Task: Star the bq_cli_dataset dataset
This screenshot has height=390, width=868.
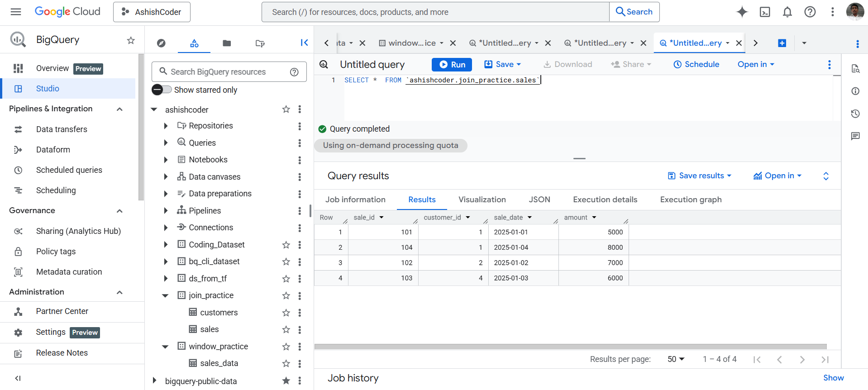Action: 286,262
